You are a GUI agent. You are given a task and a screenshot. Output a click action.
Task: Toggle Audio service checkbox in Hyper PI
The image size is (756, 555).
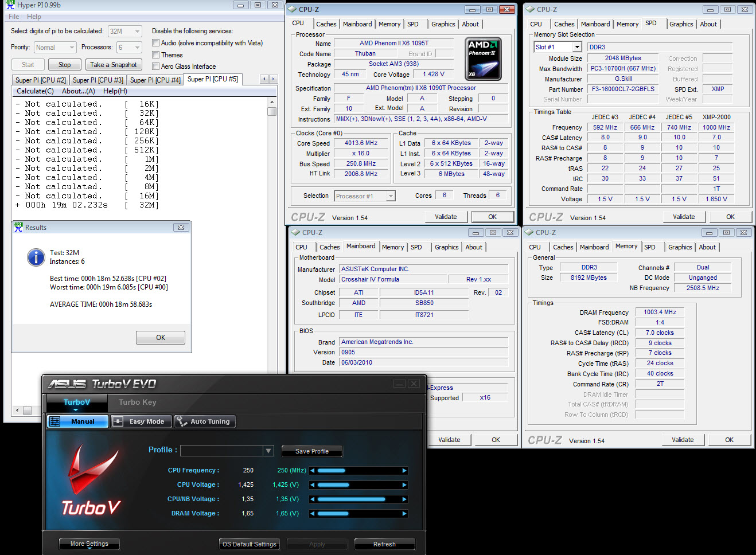[x=155, y=43]
